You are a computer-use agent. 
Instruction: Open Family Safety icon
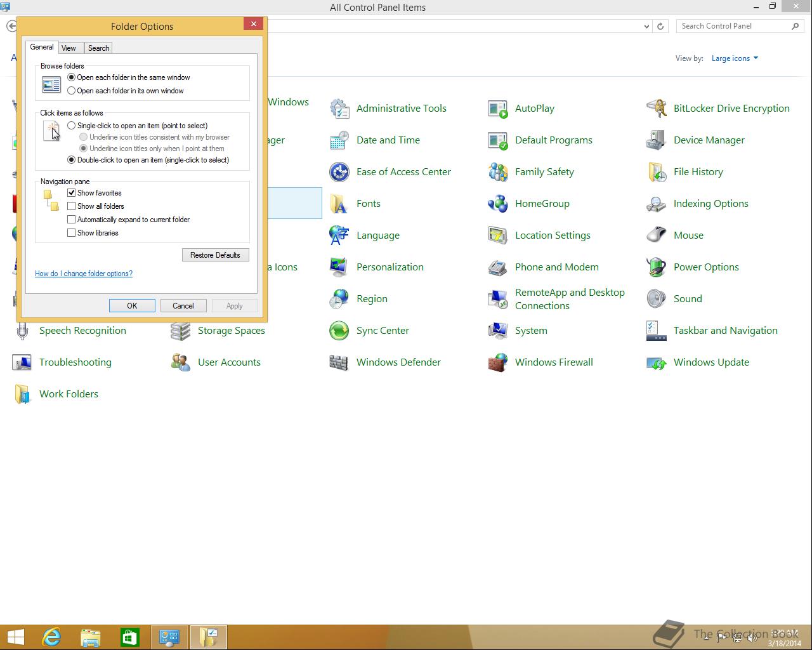pos(498,172)
